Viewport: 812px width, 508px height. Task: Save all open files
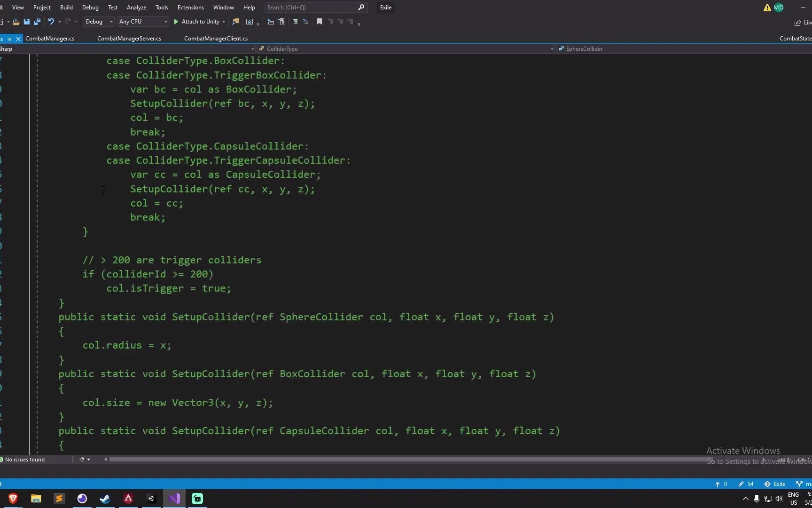pyautogui.click(x=37, y=22)
